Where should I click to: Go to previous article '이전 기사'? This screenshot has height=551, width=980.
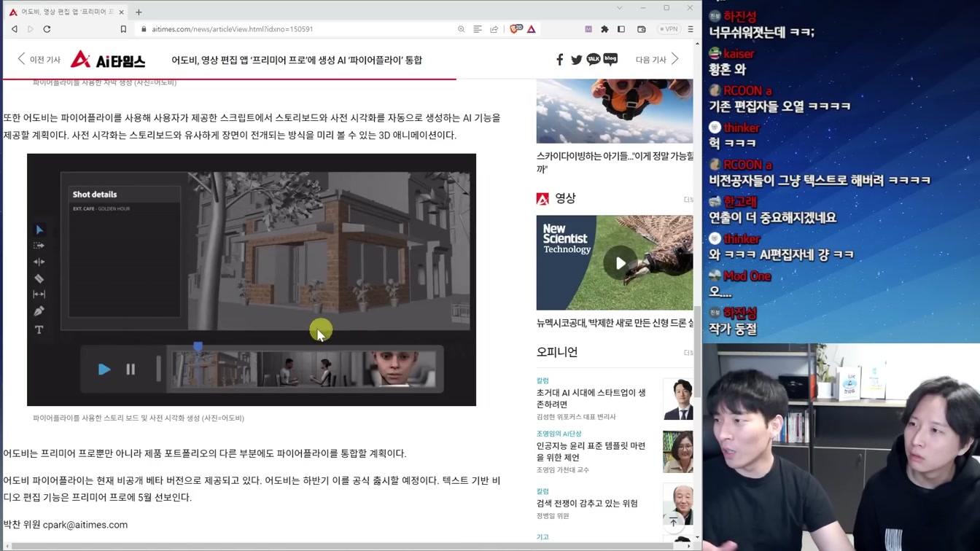(x=39, y=60)
